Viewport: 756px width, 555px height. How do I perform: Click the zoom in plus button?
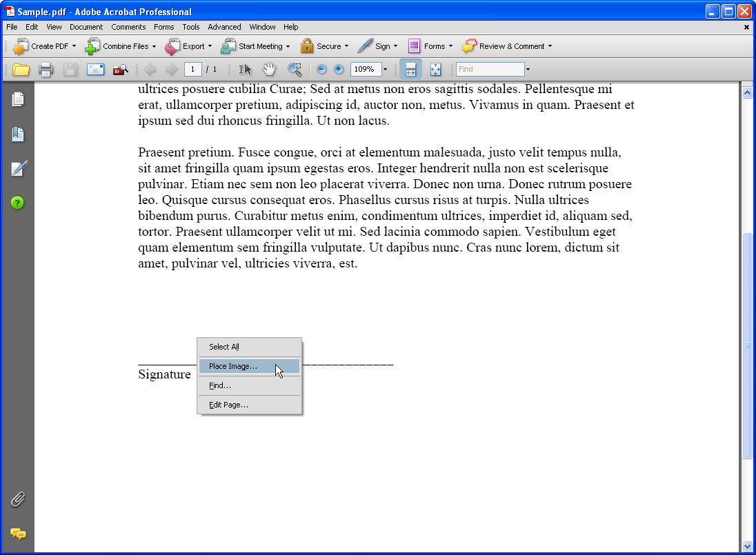click(339, 70)
